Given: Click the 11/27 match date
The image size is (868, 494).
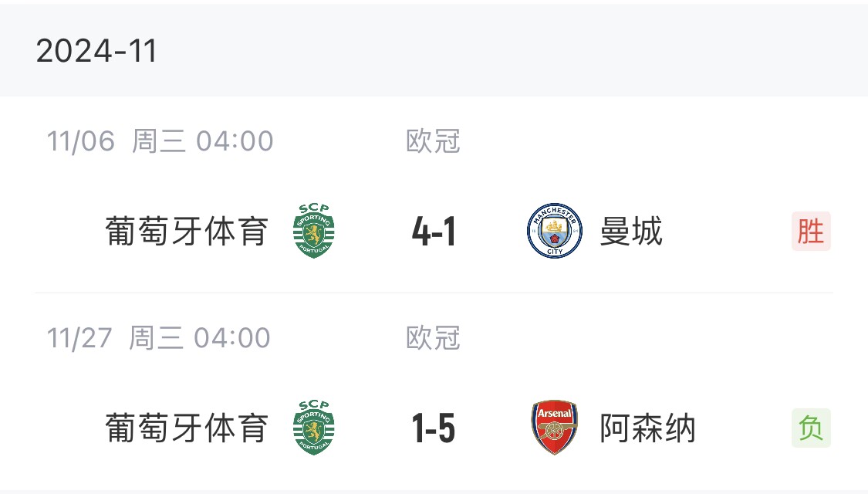Looking at the screenshot, I should (x=80, y=338).
